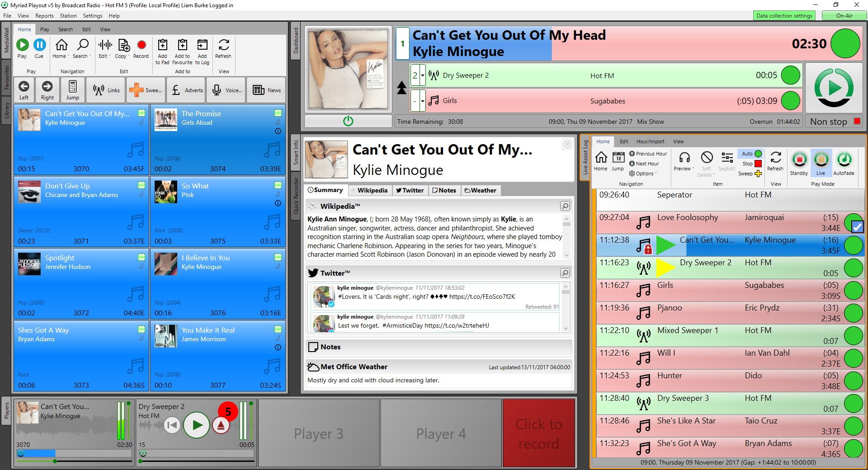Toggle the Love Foolosophy row checkbox
This screenshot has height=470, width=868.
pyautogui.click(x=857, y=226)
